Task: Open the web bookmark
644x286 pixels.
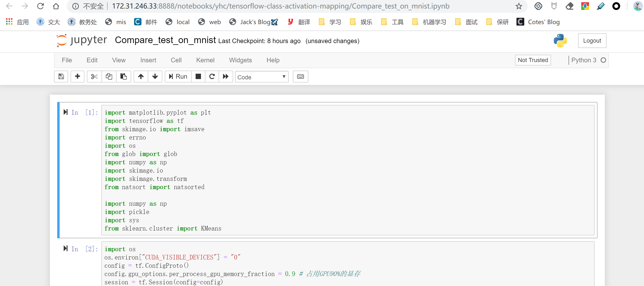Action: tap(210, 22)
